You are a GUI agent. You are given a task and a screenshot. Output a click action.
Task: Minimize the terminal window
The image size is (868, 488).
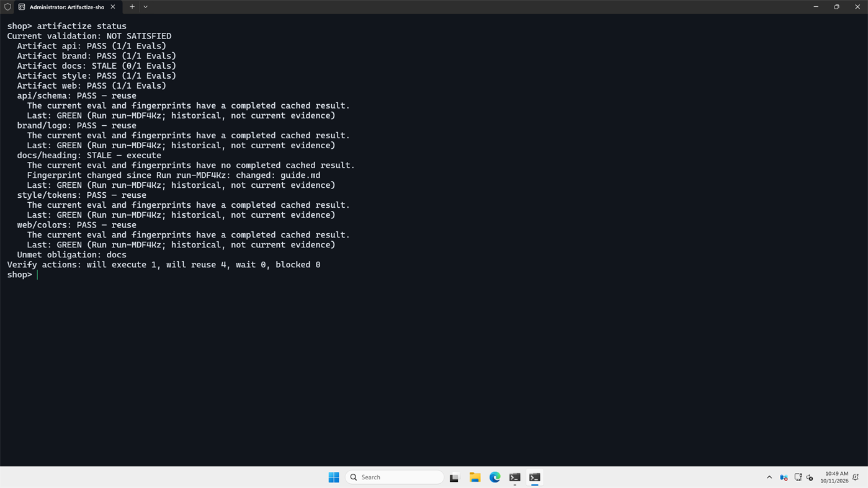[x=816, y=7]
